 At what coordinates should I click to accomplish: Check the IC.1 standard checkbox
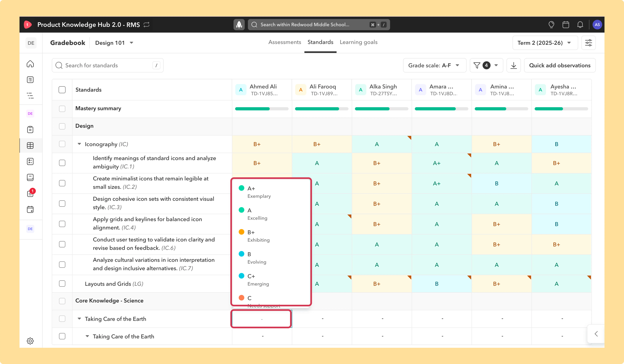62,163
